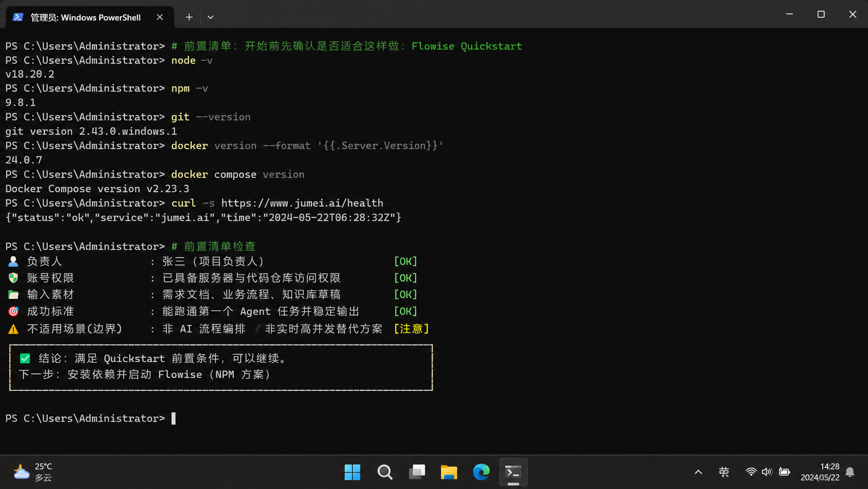
Task: Open Wi-Fi network settings in tray
Action: 751,472
